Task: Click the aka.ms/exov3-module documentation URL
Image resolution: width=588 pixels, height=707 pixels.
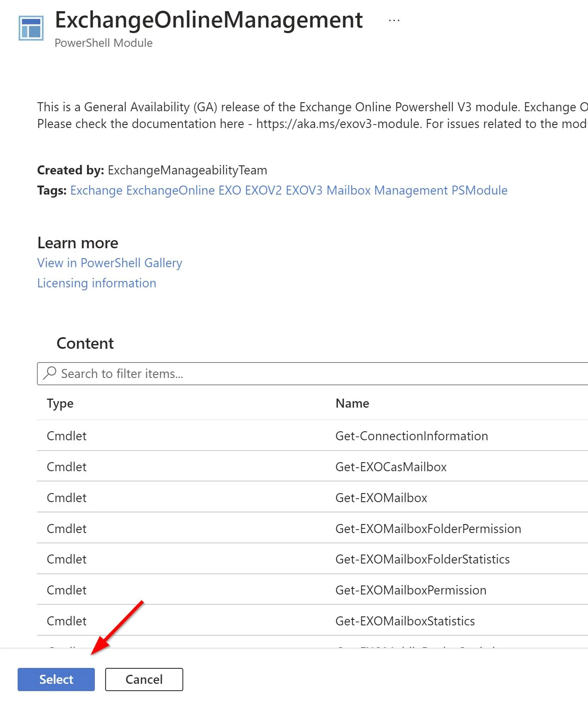Action: coord(339,124)
